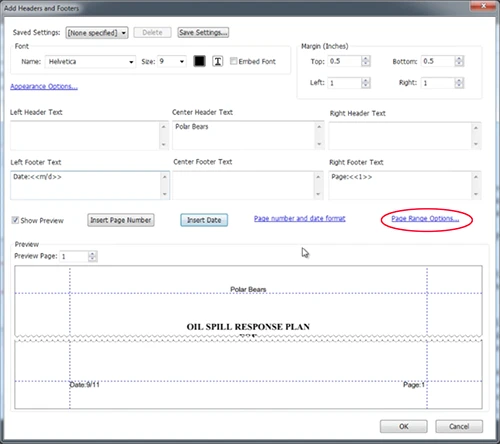Open the font Size dropdown
The width and height of the screenshot is (500, 444).
pyautogui.click(x=172, y=61)
